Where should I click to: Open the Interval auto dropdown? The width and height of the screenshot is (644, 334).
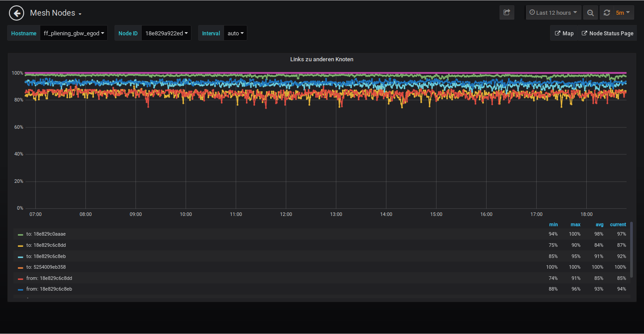click(x=235, y=33)
